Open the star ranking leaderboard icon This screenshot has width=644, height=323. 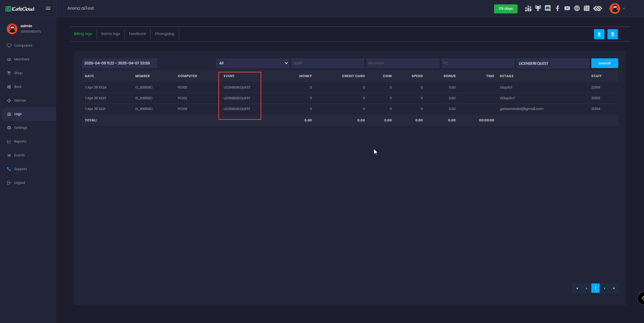click(528, 8)
